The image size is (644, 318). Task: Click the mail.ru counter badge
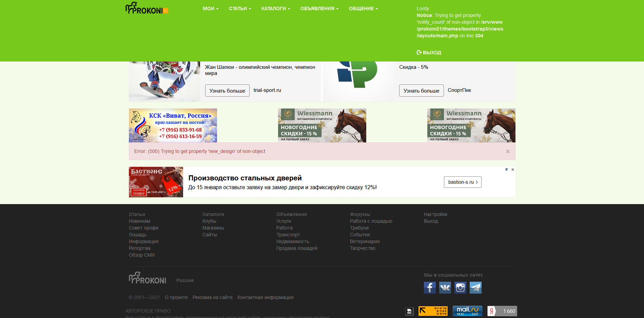tap(467, 311)
